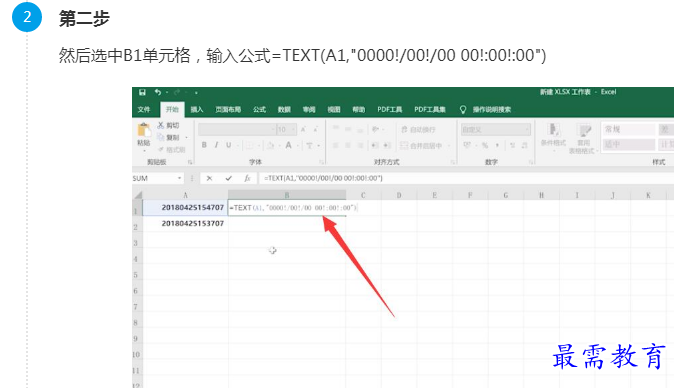The height and width of the screenshot is (388, 674).
Task: Click the orientation (text angle) icon
Action: [375, 129]
